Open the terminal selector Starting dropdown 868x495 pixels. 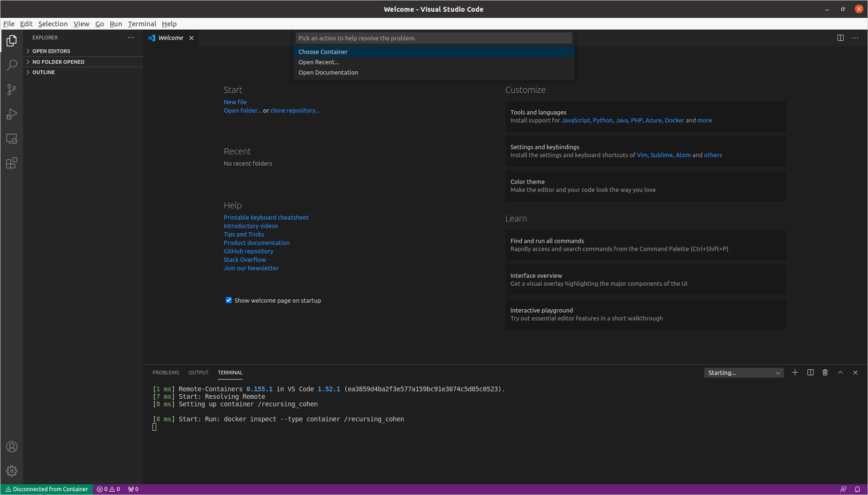click(x=744, y=373)
